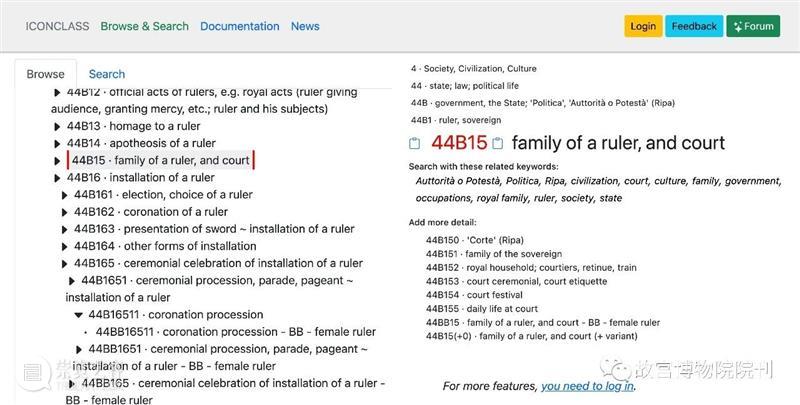Search keyword 'royal family'
This screenshot has width=800, height=405.
point(503,198)
